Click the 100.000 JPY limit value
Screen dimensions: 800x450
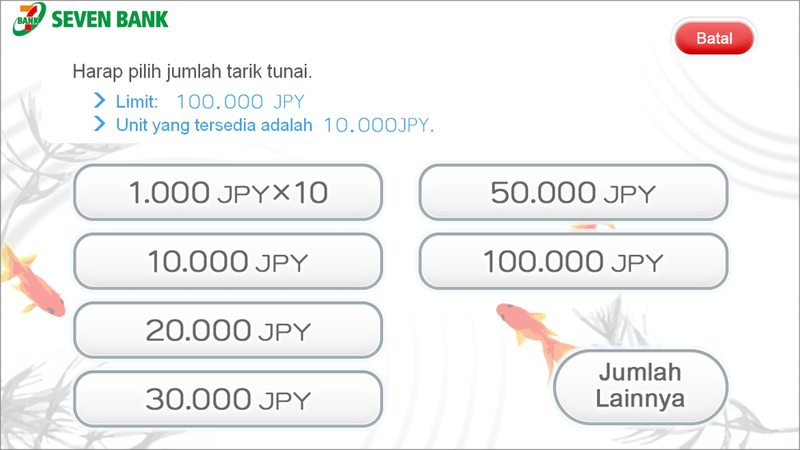(240, 102)
